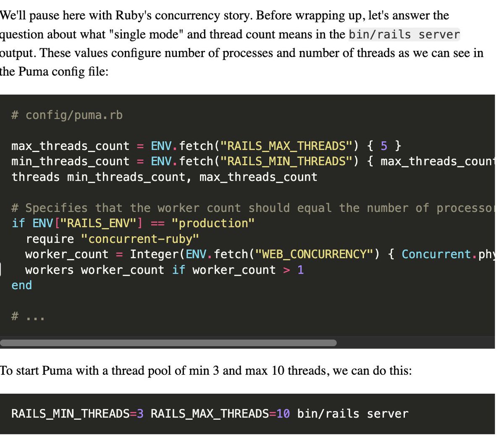Click the inline code "bin/rails server" highlight
This screenshot has height=447, width=504.
coord(404,34)
